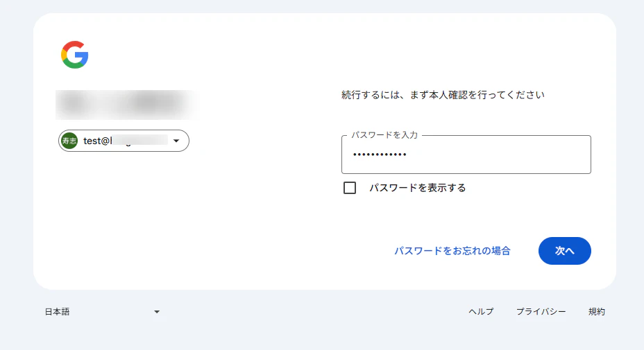The height and width of the screenshot is (350, 644).
Task: Click the blue 次へ button
Action: tap(565, 251)
